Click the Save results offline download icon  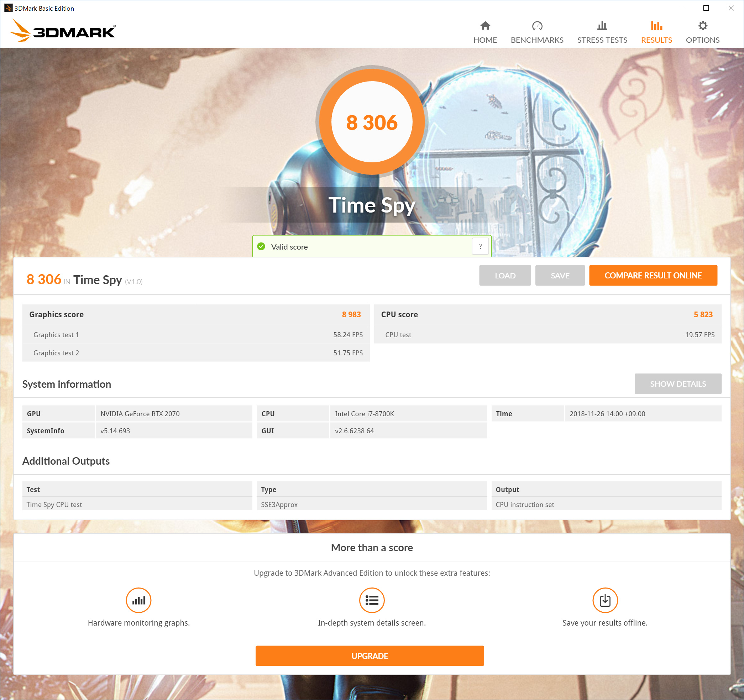click(x=605, y=600)
